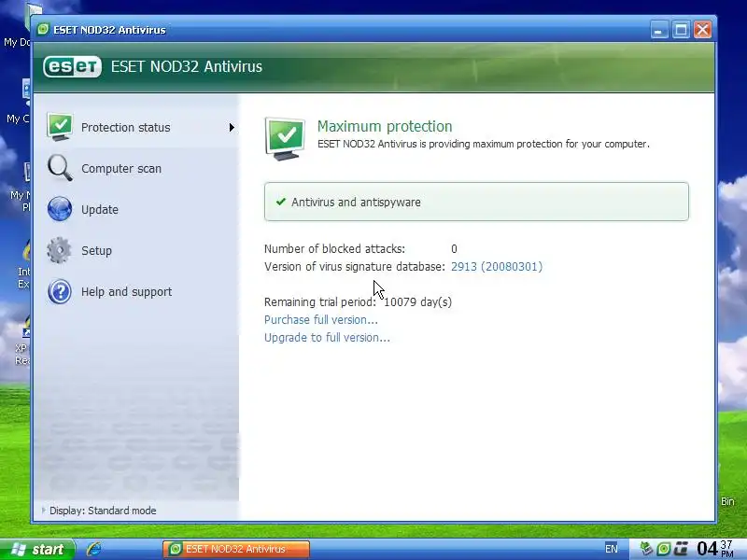Screen dimensions: 747x560
Task: Click the ESET window title bar icon
Action: (x=43, y=30)
